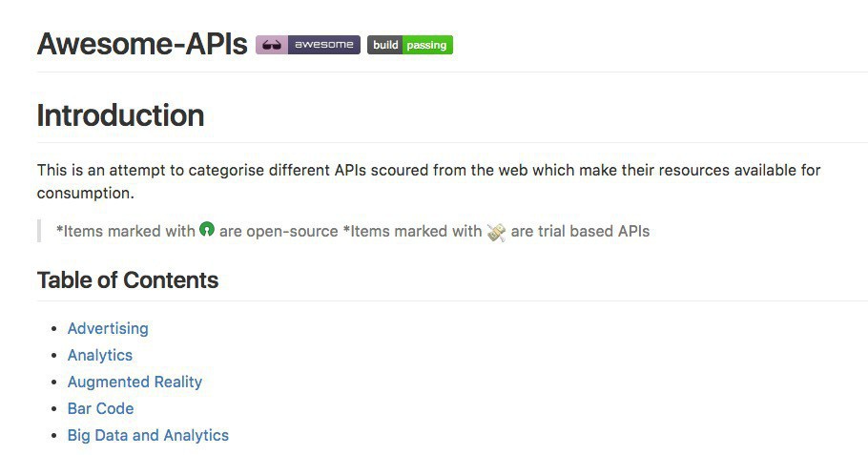Click the "awesome" text on the badge
The width and height of the screenshot is (868, 455).
click(323, 45)
